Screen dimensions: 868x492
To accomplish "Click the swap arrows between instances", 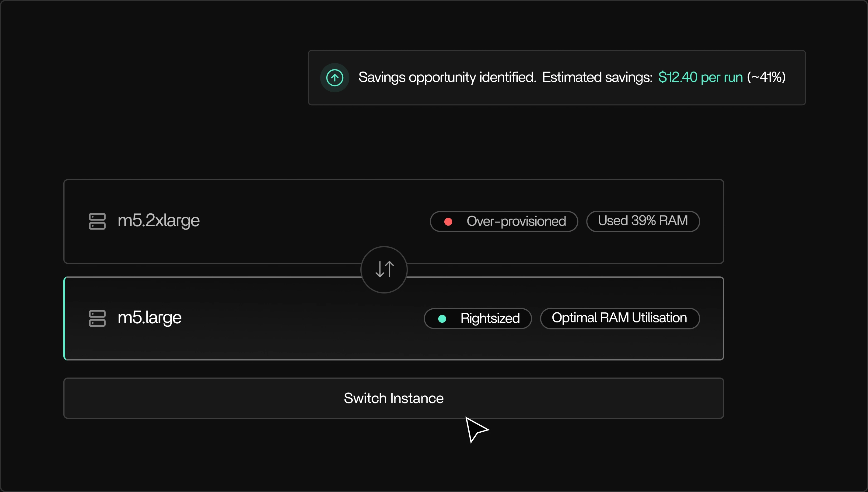I will 384,269.
